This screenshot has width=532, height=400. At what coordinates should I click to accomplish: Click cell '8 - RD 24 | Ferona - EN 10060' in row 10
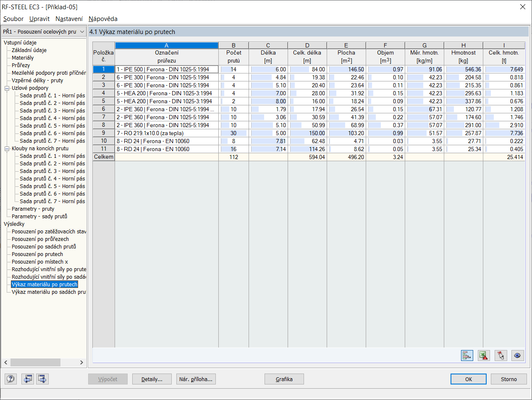[x=167, y=141]
